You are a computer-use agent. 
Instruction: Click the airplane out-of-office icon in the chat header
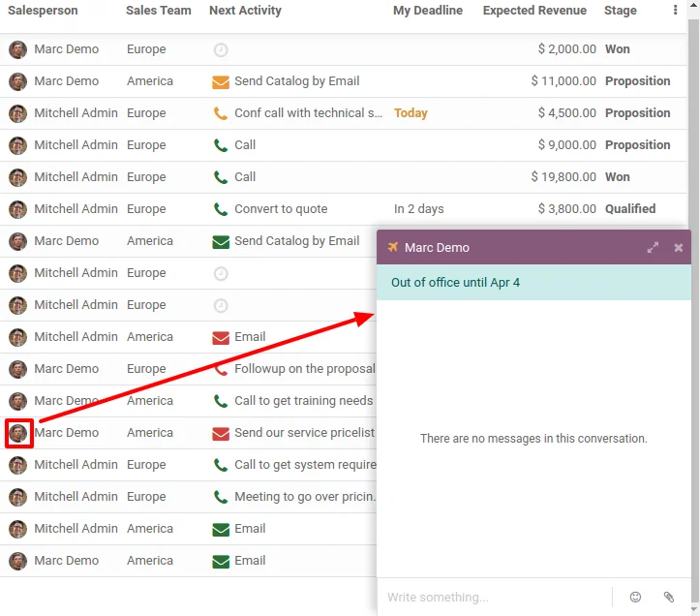click(393, 247)
